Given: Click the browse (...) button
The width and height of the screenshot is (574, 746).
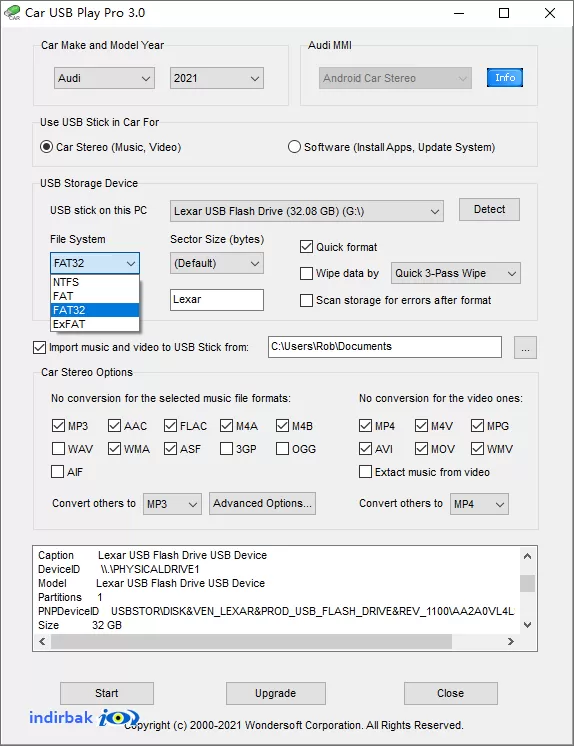Looking at the screenshot, I should coord(525,348).
